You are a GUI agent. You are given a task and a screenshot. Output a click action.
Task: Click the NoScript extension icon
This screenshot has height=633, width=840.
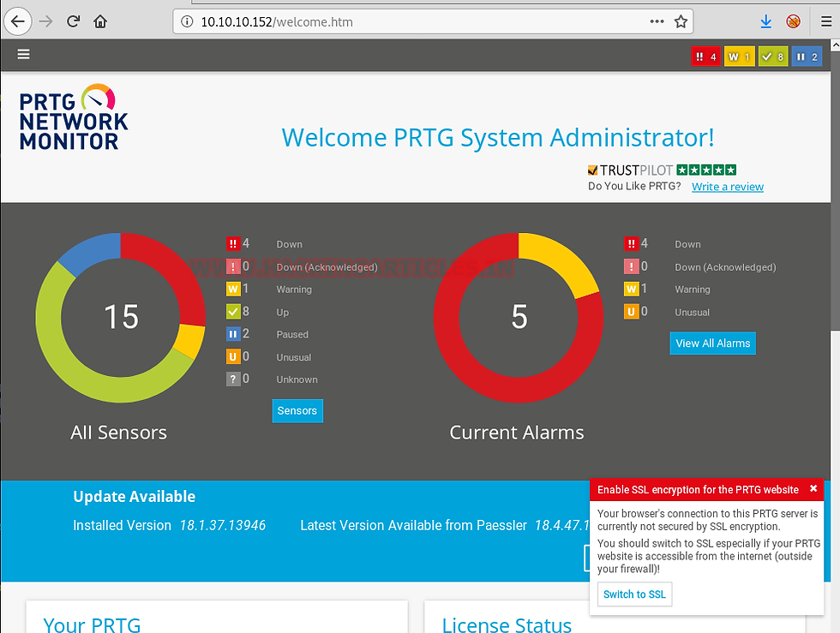[x=794, y=21]
